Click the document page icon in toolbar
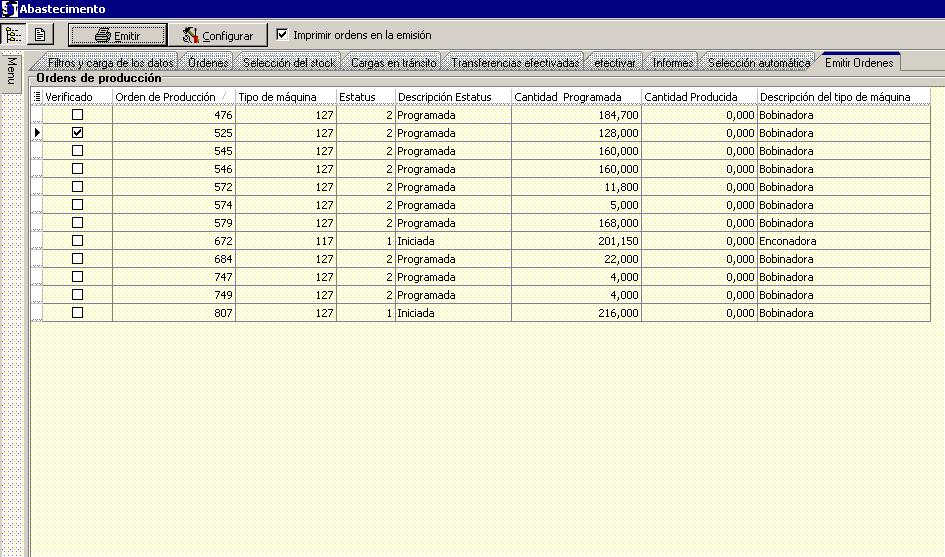This screenshot has width=945, height=557. click(40, 35)
